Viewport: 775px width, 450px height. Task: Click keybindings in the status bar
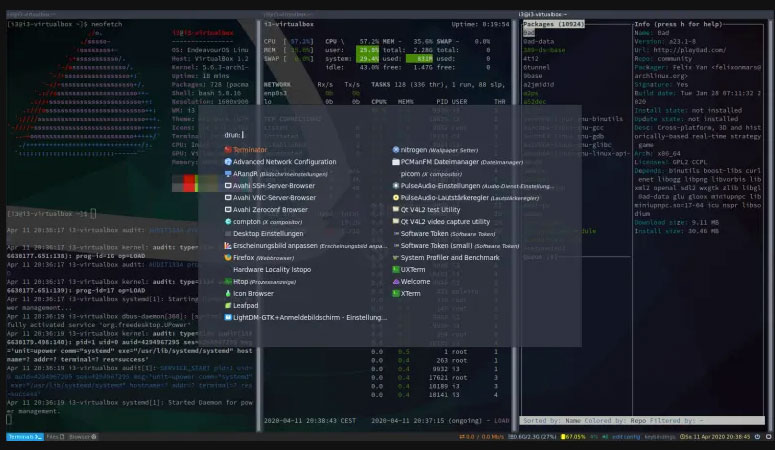pyautogui.click(x=659, y=437)
